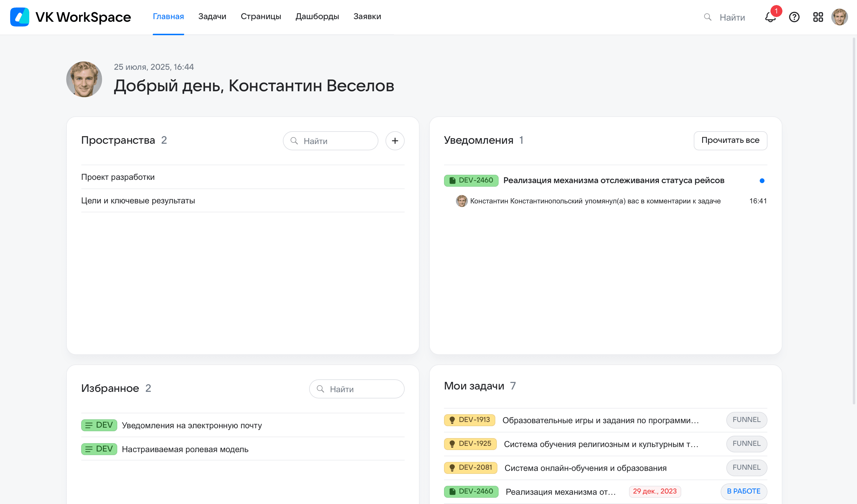Open the apps grid icon

[x=818, y=17]
